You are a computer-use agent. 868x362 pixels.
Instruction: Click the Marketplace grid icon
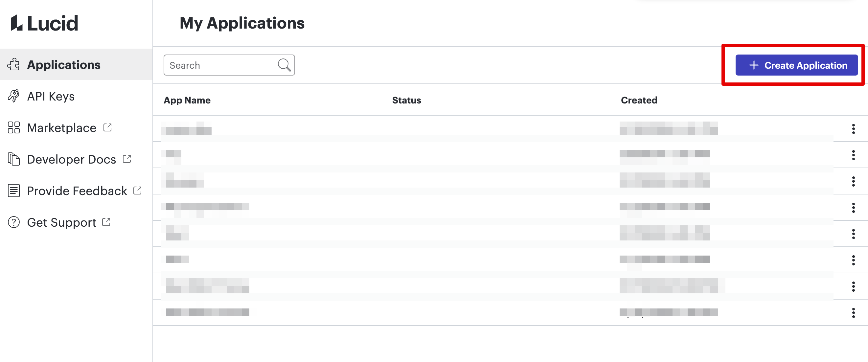tap(13, 128)
